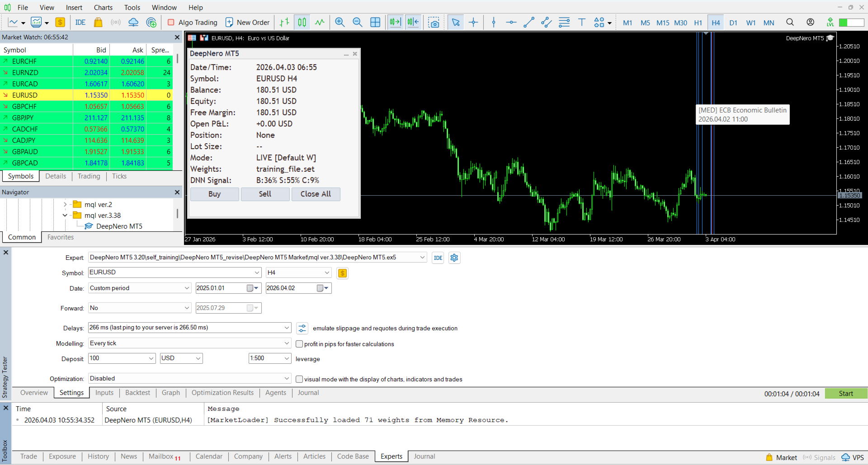Image resolution: width=868 pixels, height=465 pixels.
Task: Click the Tile Windows grid icon
Action: [375, 22]
